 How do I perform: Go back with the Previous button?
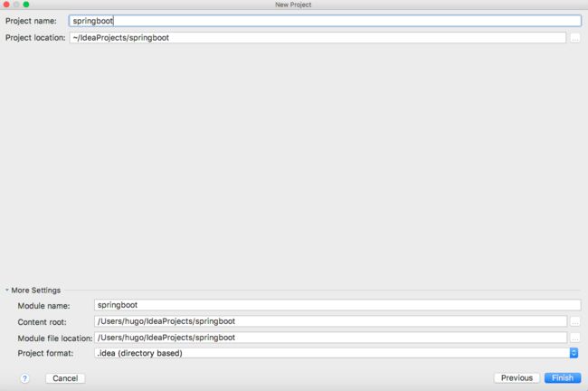coord(517,377)
